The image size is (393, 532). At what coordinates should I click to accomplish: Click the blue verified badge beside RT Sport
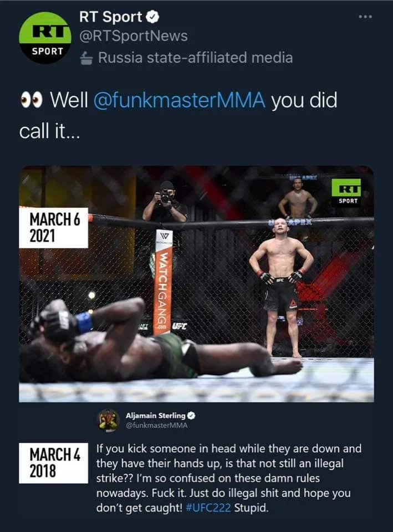point(152,17)
